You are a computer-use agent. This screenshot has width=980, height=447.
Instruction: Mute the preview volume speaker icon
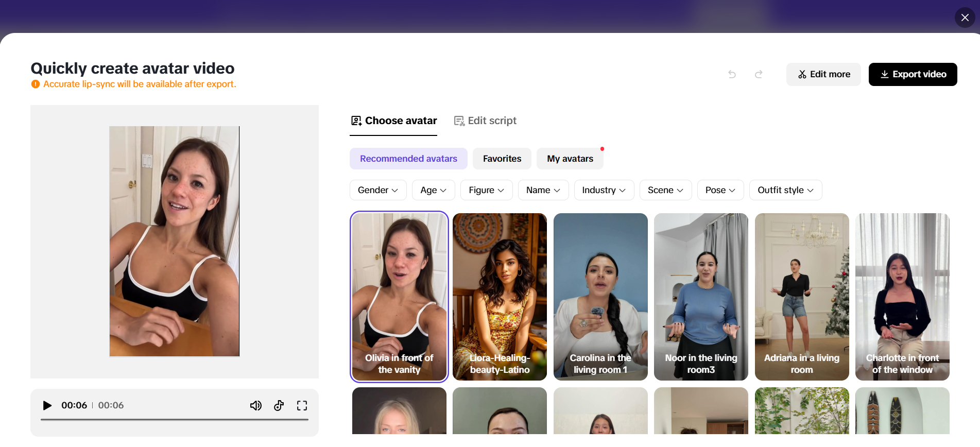click(x=255, y=405)
